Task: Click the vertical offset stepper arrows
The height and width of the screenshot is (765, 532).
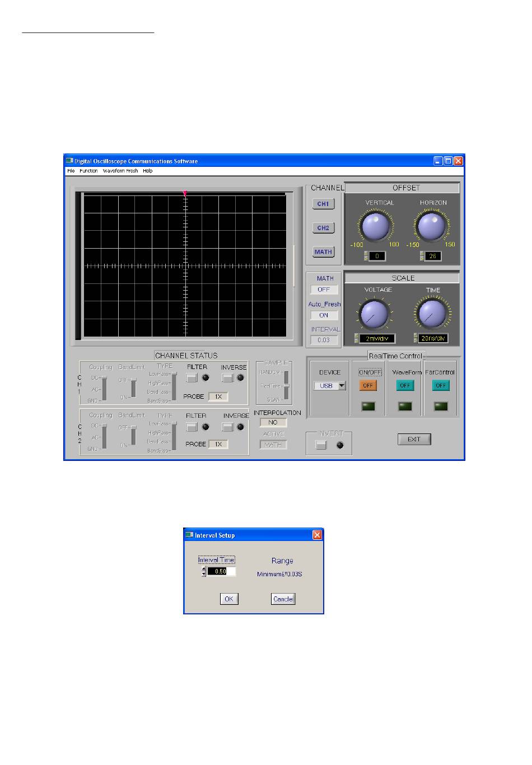Action: pos(366,256)
